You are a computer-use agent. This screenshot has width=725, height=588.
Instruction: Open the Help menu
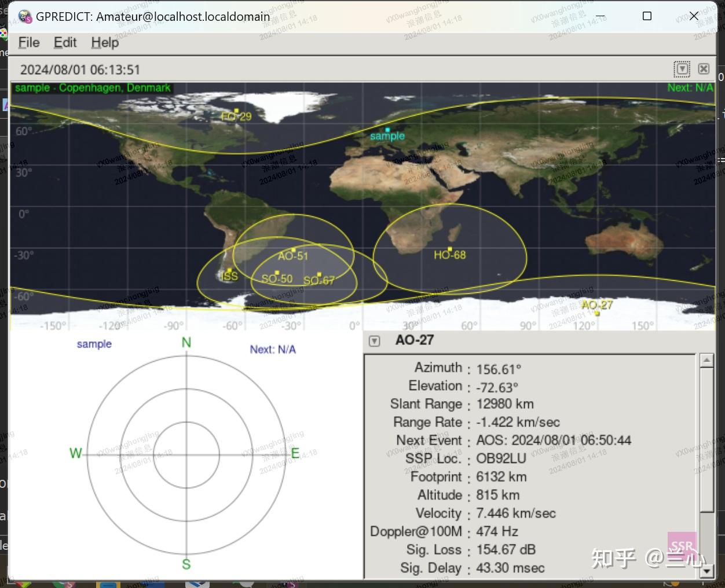[x=104, y=42]
